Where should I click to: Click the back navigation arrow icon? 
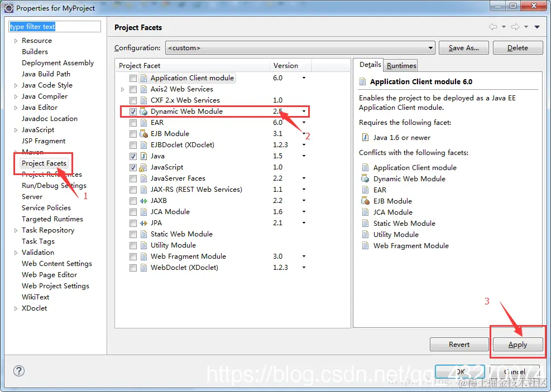pos(493,27)
